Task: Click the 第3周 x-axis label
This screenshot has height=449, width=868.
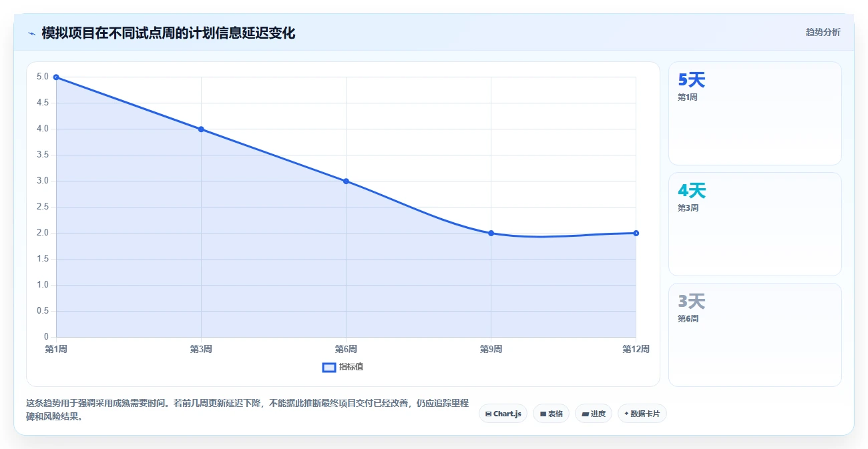Action: click(201, 349)
